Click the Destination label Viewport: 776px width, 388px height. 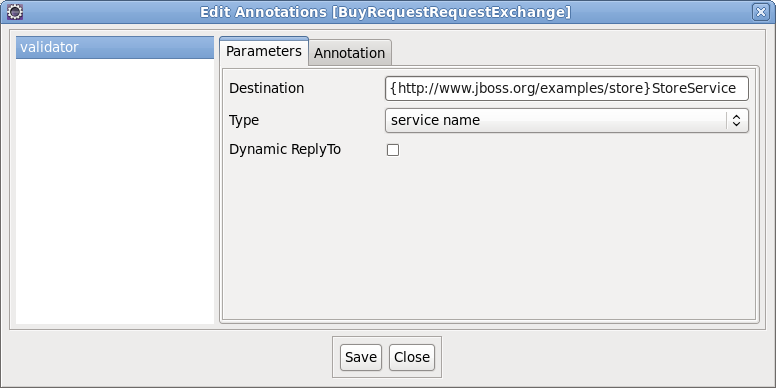pyautogui.click(x=267, y=89)
